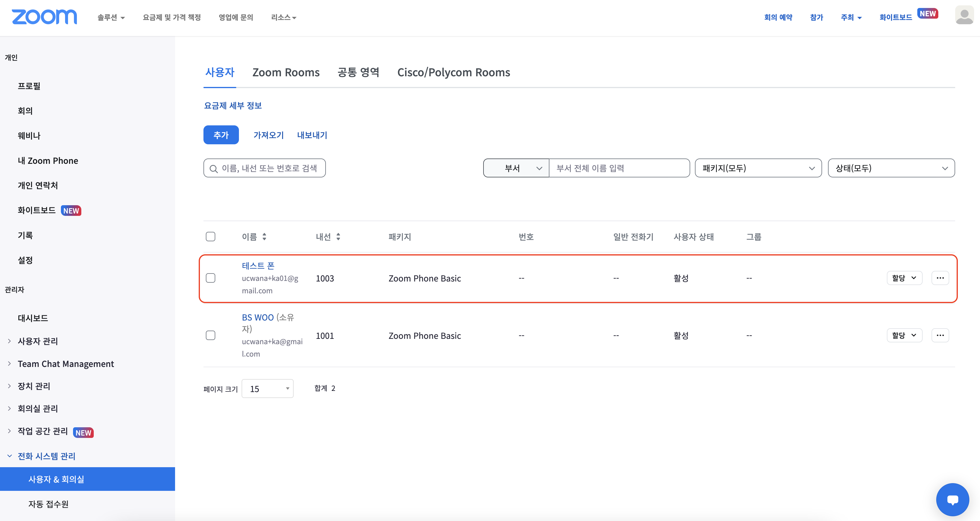The width and height of the screenshot is (980, 521).
Task: Open more options for 테스트 폰 row
Action: click(x=940, y=278)
